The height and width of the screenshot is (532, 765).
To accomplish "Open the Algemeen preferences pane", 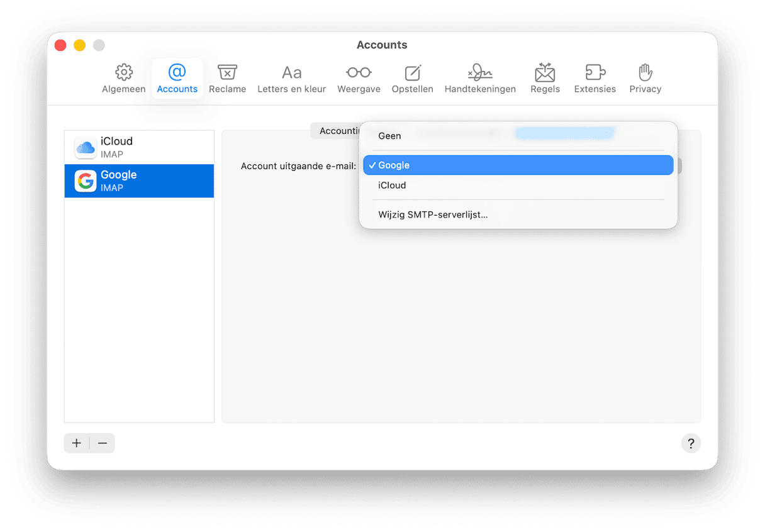I will click(123, 77).
